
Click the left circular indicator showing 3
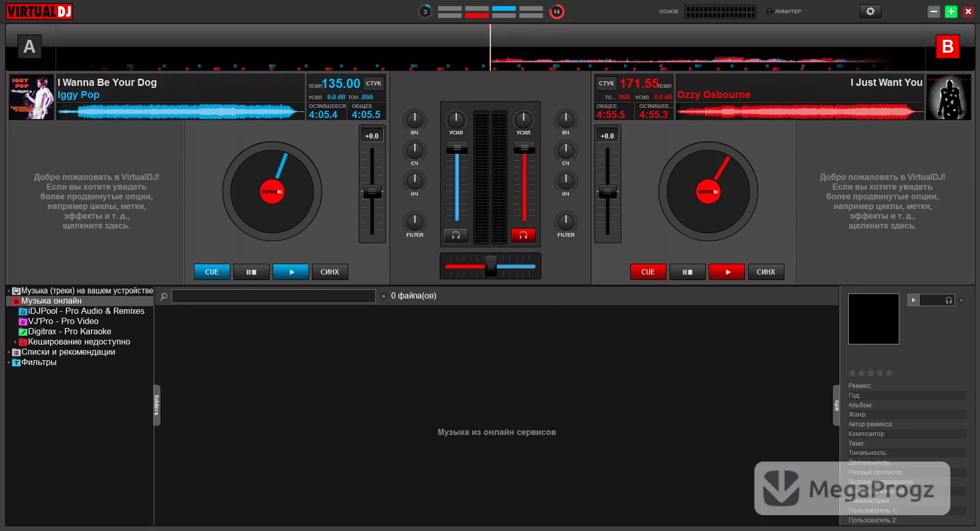pyautogui.click(x=425, y=11)
